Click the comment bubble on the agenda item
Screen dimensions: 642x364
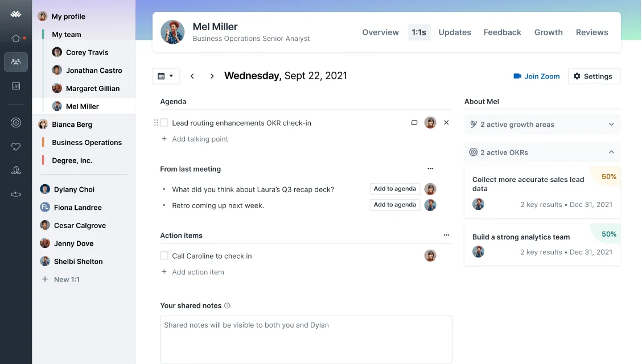click(x=414, y=122)
